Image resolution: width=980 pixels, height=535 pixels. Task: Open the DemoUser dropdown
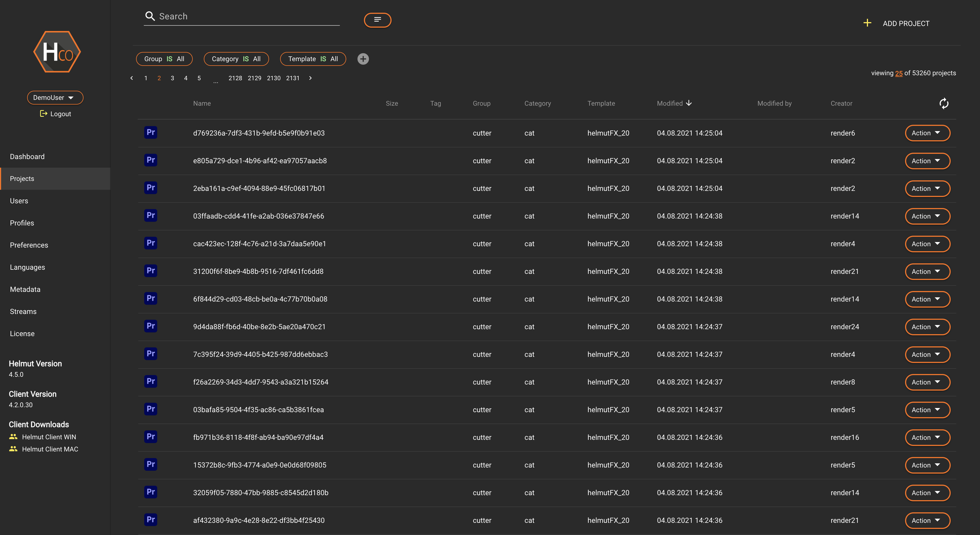[55, 98]
